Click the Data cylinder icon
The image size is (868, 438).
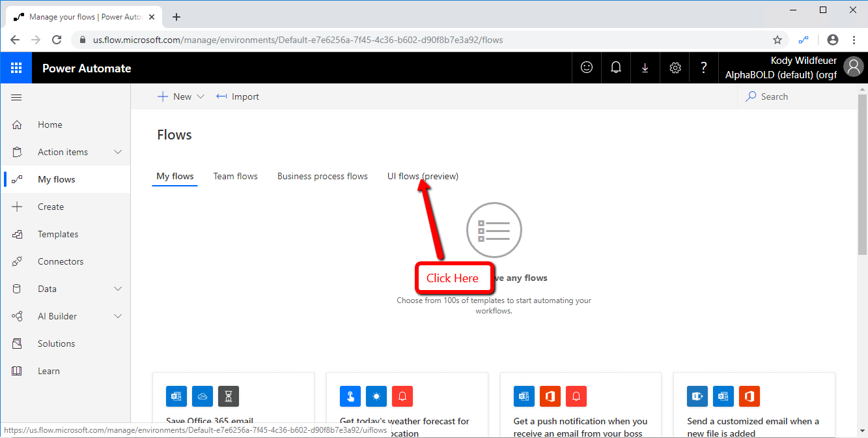click(x=17, y=289)
